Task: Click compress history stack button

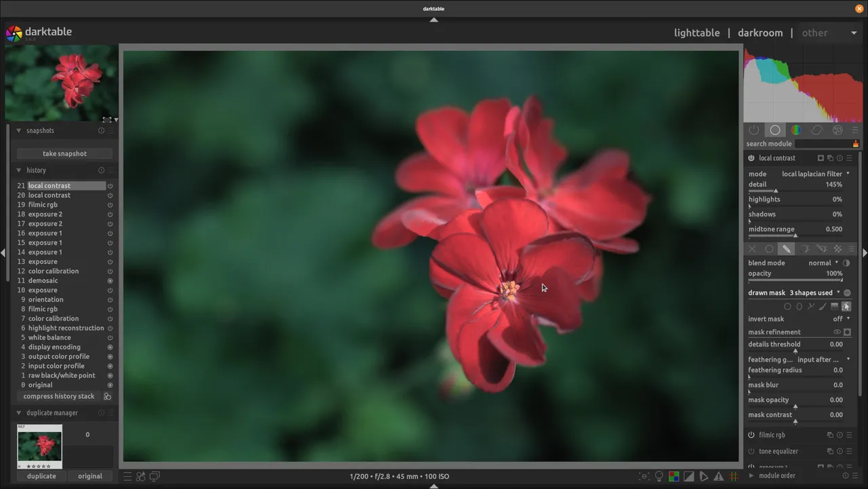Action: (x=59, y=396)
